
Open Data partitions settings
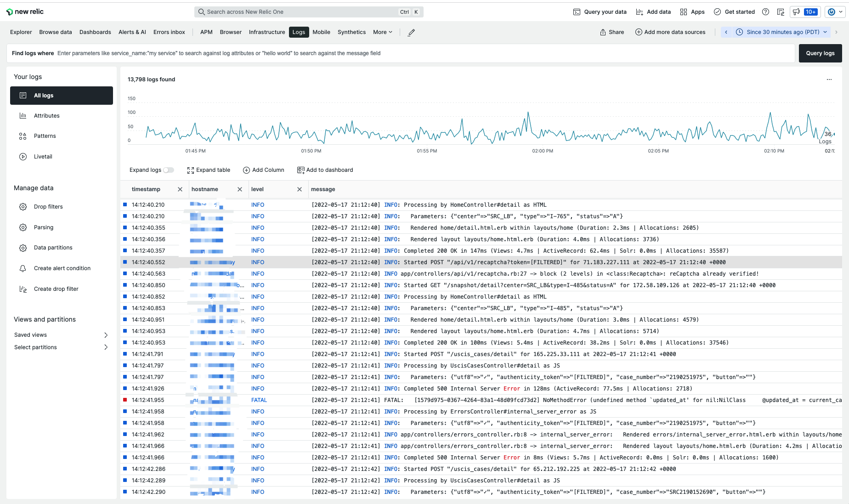point(62,248)
